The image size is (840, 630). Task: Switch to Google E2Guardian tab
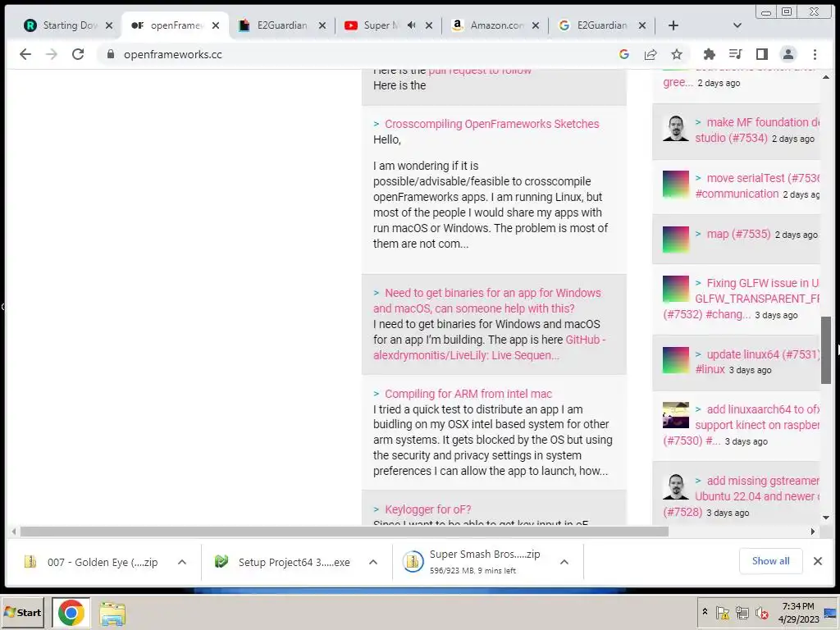tap(601, 25)
